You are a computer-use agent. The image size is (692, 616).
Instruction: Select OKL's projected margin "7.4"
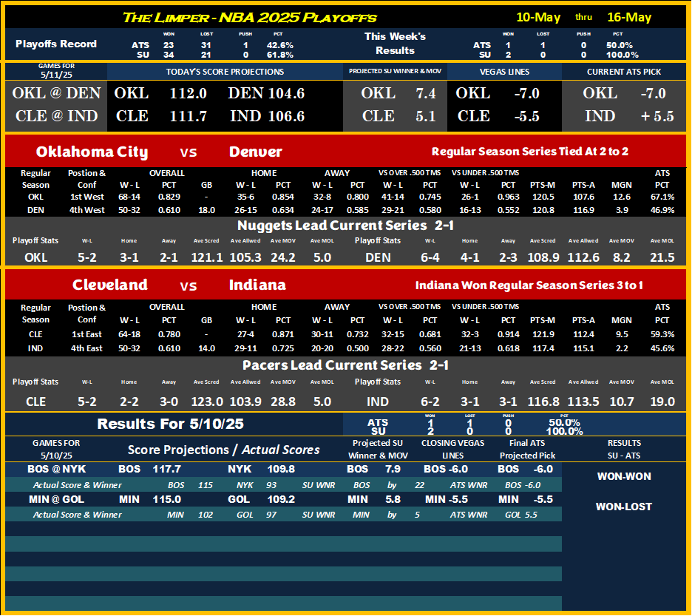pos(425,93)
